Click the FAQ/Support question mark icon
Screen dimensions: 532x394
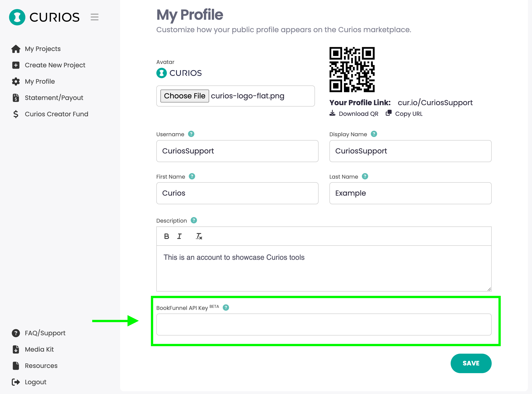click(16, 333)
